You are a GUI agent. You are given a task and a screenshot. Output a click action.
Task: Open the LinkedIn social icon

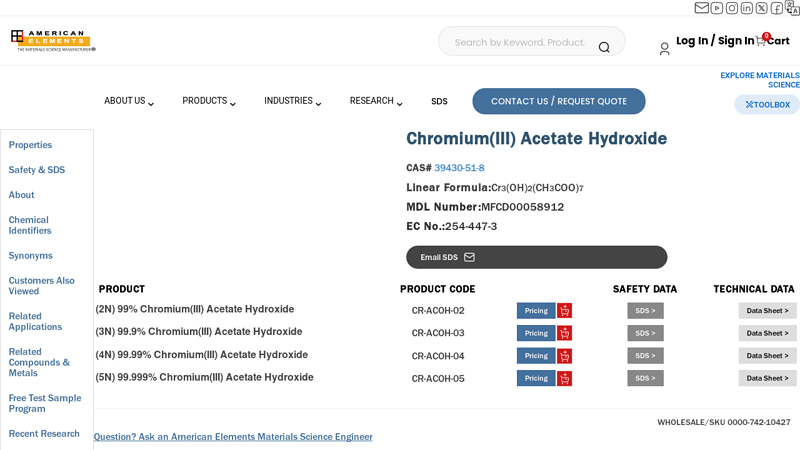(x=746, y=8)
